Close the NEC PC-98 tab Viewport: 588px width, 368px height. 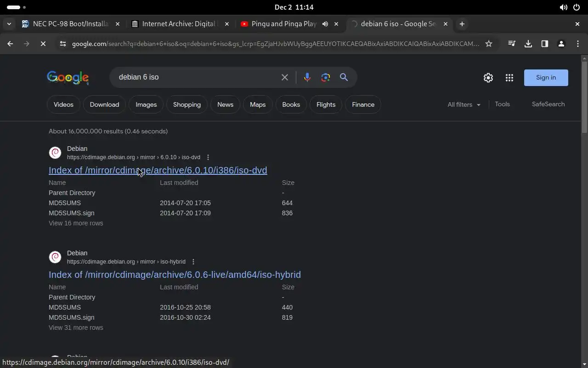118,24
